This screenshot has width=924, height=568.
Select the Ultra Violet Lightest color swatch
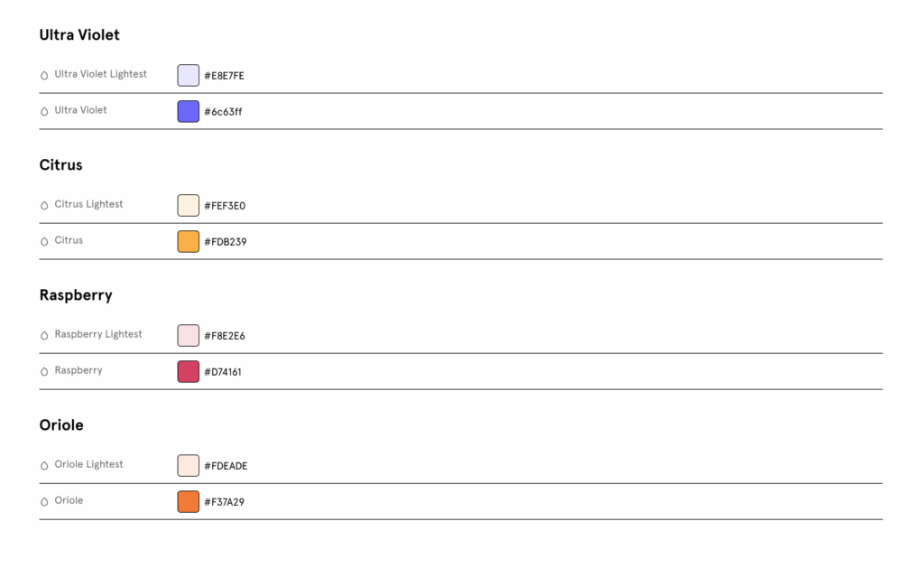click(188, 76)
